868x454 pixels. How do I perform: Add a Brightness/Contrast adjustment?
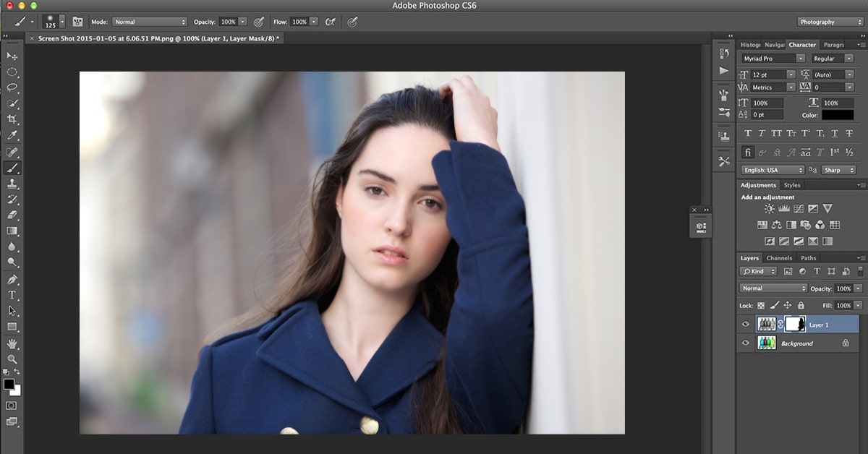(769, 209)
